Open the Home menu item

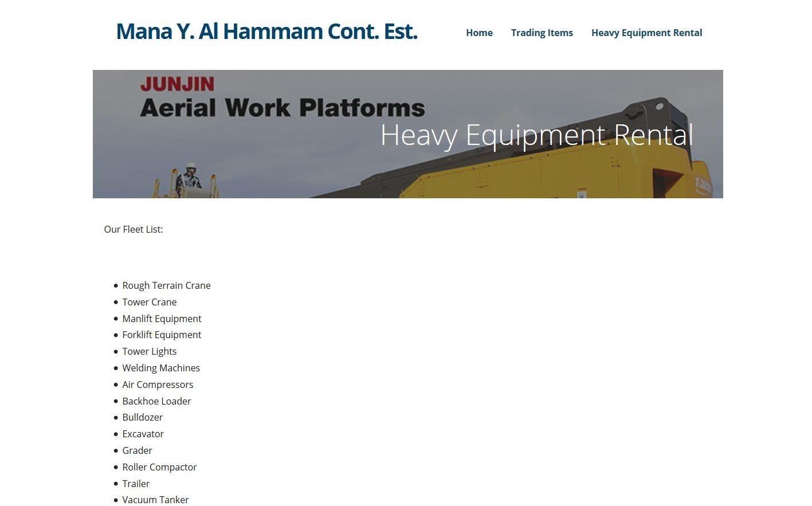(x=479, y=33)
